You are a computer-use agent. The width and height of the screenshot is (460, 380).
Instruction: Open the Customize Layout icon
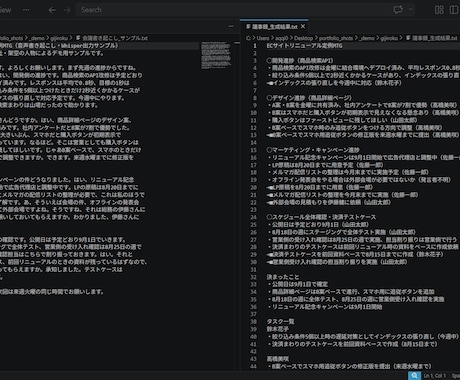coord(439,10)
